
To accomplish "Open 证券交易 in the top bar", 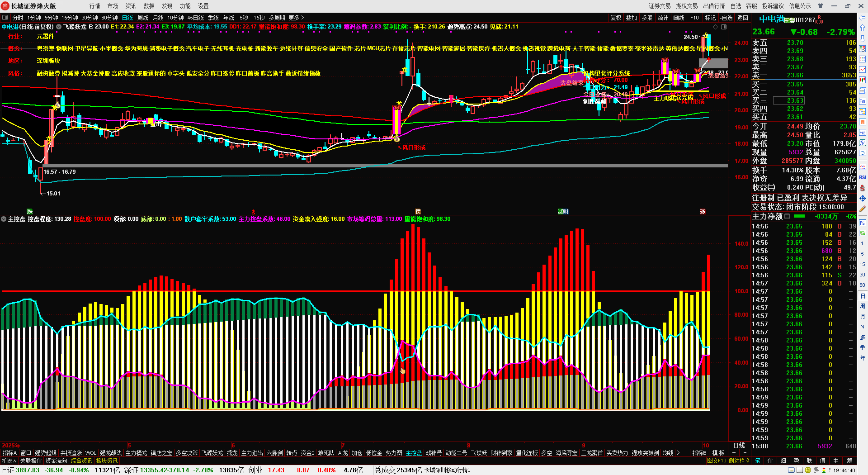I will [660, 6].
